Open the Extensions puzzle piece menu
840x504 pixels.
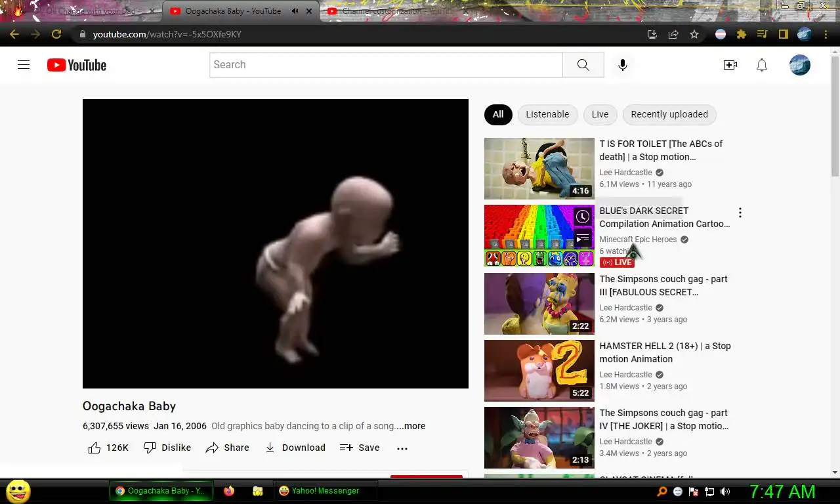click(x=742, y=34)
